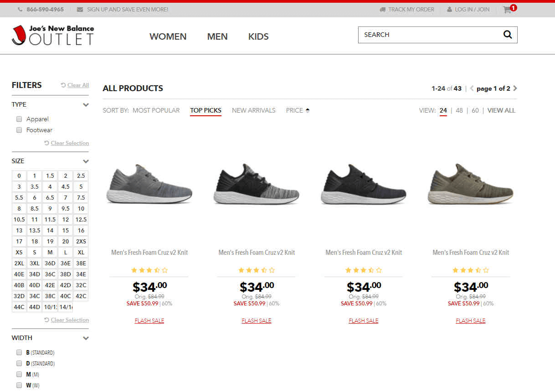Clear Selection under Size filter
Screen dimensions: 555x392
67,320
